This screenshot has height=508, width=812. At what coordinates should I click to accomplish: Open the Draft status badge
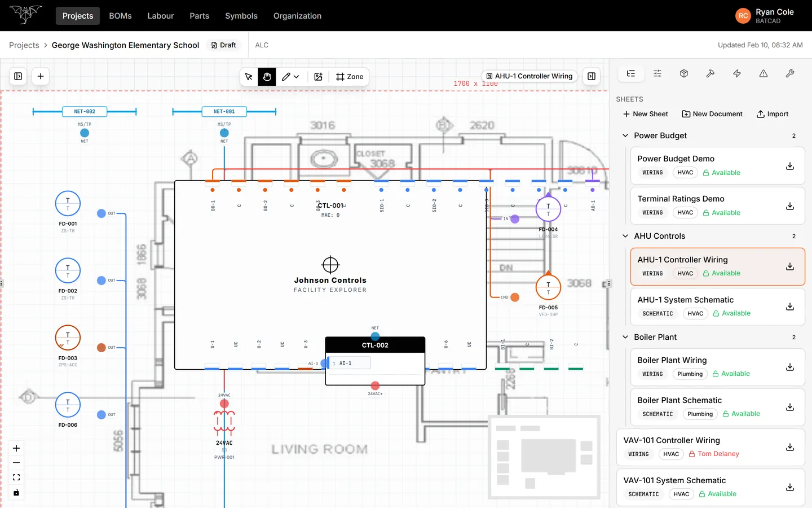point(223,45)
